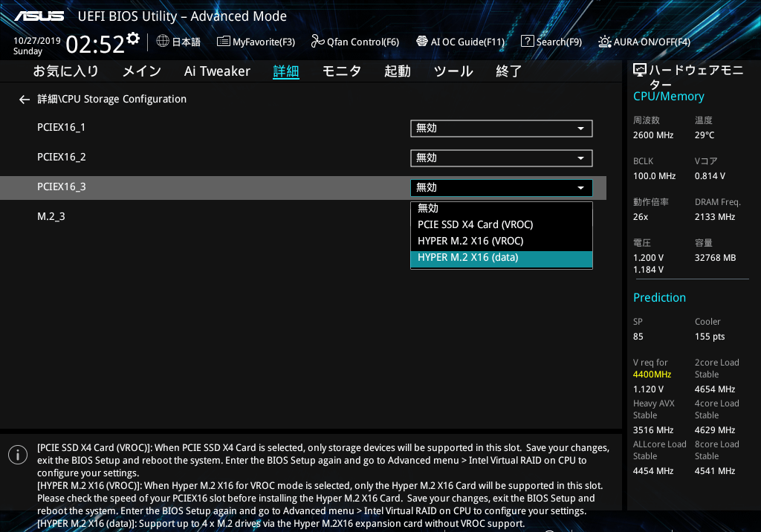Click the 100.0 MHz BCLK value
The height and width of the screenshot is (532, 761).
654,176
